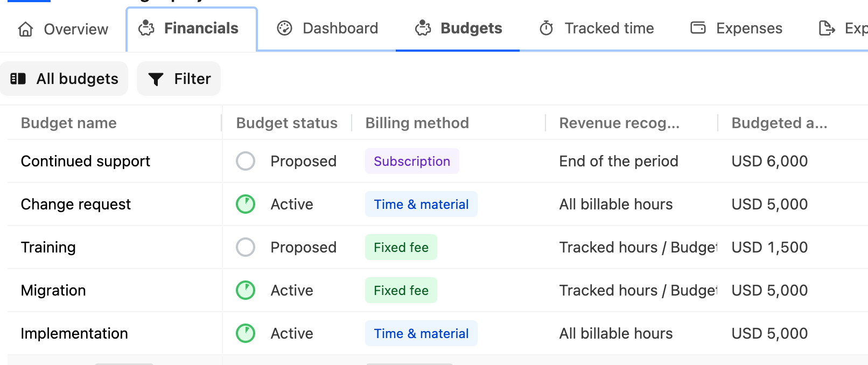This screenshot has height=365, width=868.
Task: Click the Dashboard gauge icon
Action: pos(284,28)
